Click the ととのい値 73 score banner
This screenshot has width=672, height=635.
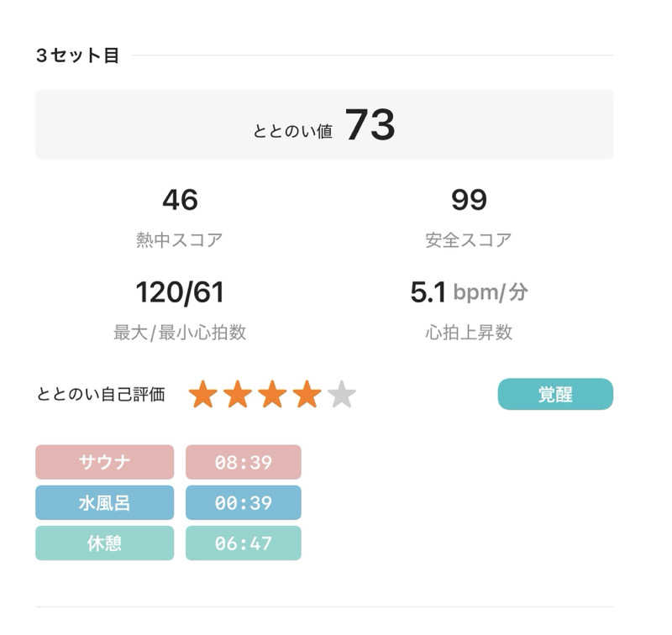pos(324,125)
